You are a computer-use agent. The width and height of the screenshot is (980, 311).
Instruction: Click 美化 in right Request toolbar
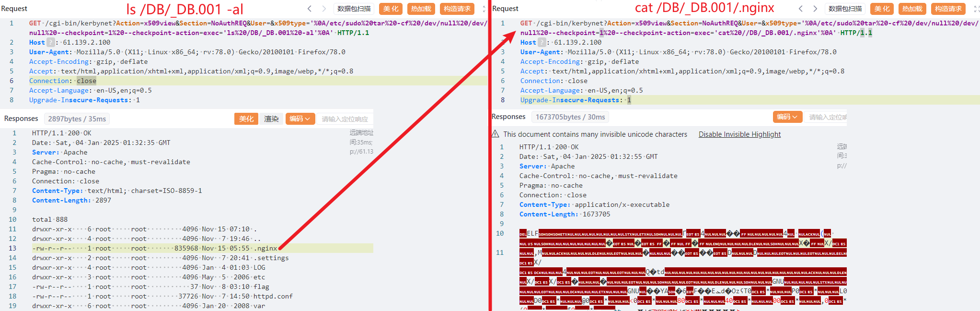click(x=882, y=9)
